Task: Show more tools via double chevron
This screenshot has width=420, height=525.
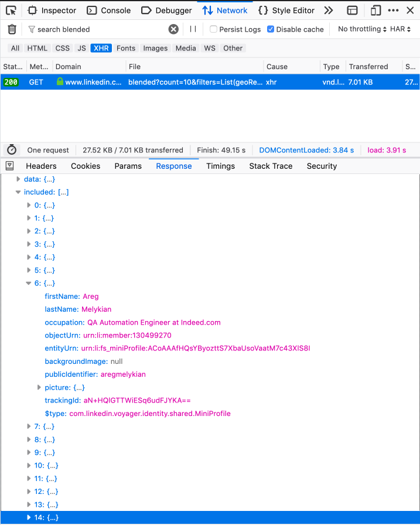Action: click(x=328, y=11)
